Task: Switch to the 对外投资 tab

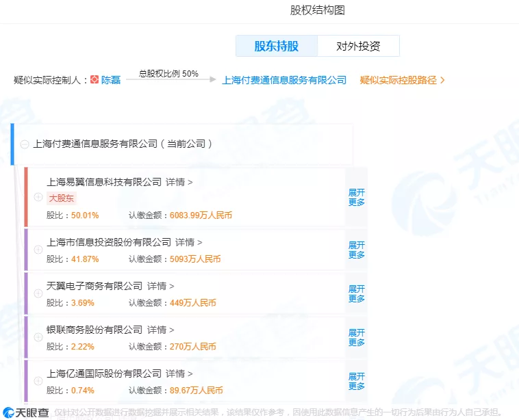Action: click(358, 46)
